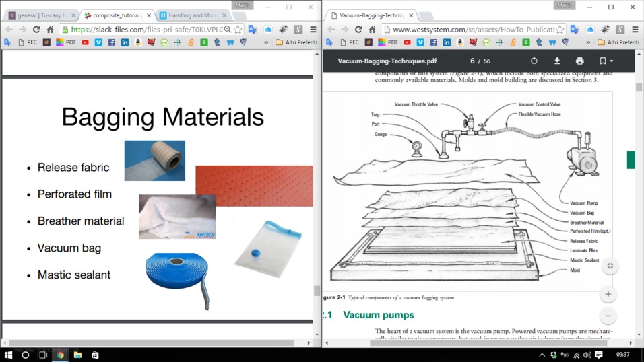Go back in the left Chrome window
Screen dimensions: 644x362
pyautogui.click(x=9, y=29)
